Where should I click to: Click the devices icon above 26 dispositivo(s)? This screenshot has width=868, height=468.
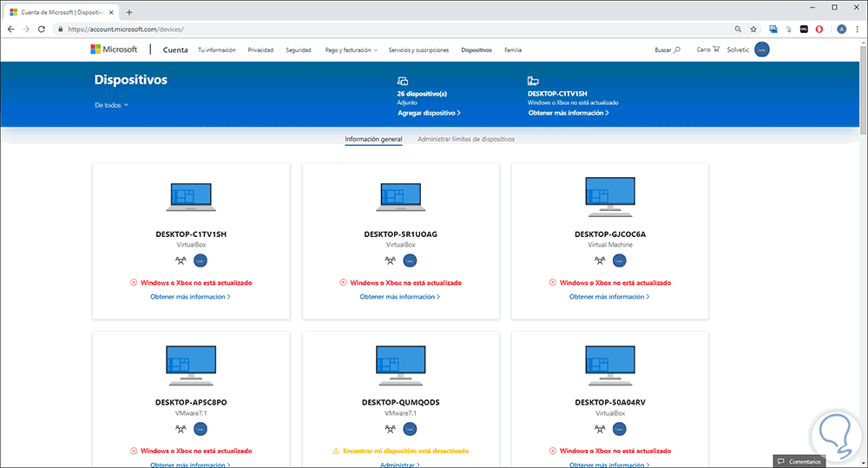click(x=403, y=82)
